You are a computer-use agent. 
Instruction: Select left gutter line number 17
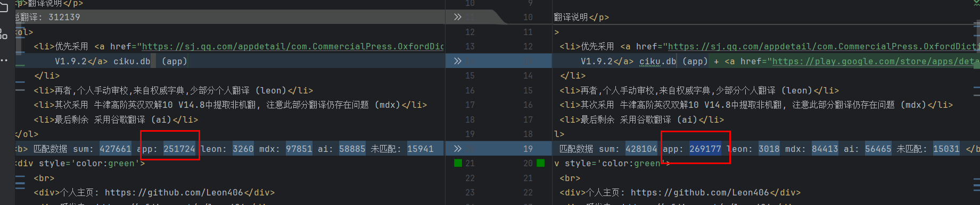pyautogui.click(x=470, y=105)
